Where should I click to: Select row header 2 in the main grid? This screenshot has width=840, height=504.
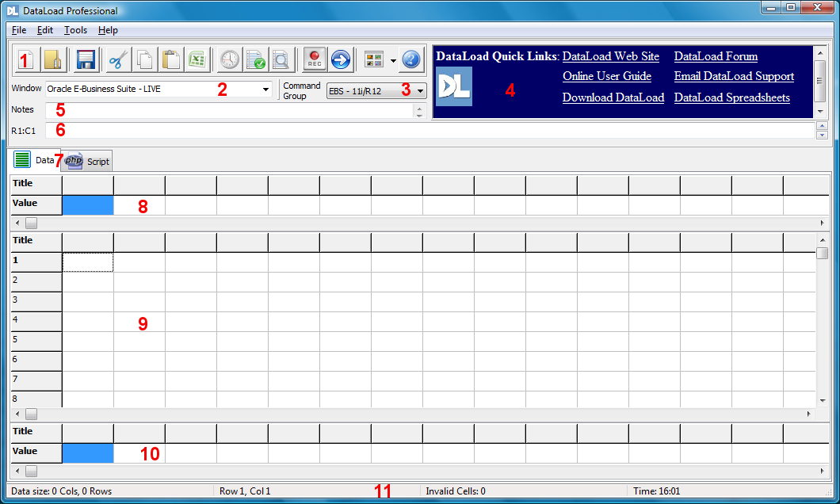36,282
